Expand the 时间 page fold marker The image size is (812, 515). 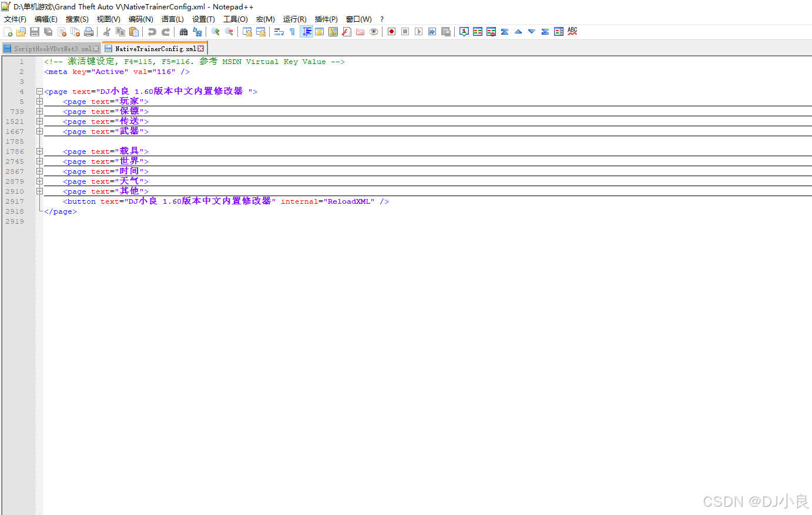tap(39, 171)
